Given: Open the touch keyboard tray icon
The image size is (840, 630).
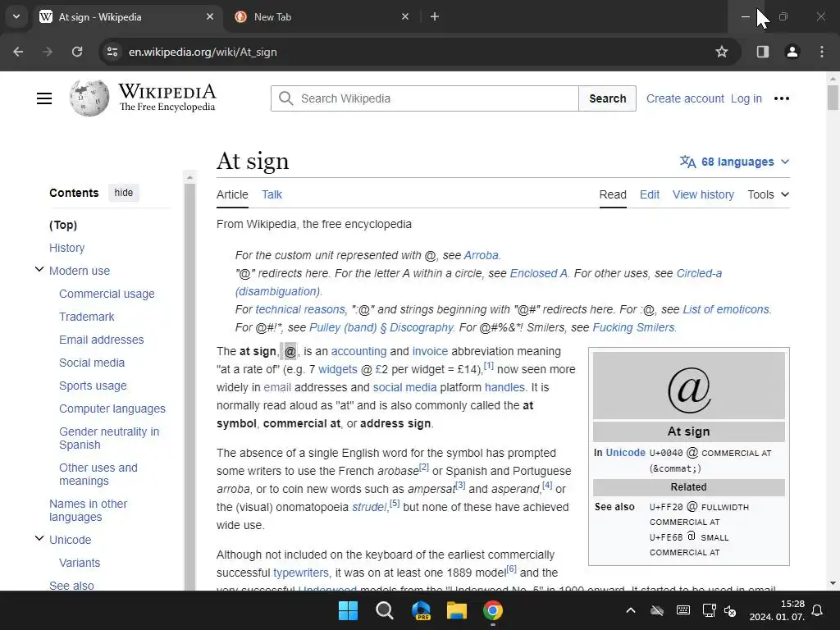Looking at the screenshot, I should 683,610.
